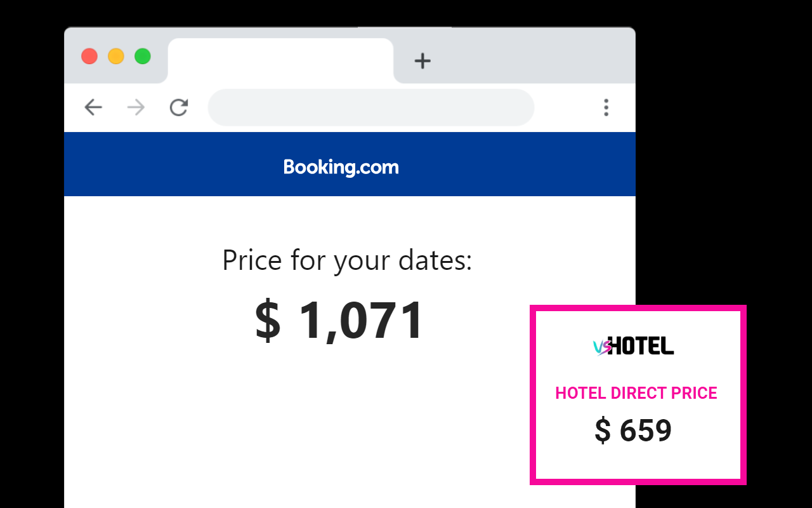
Task: Open a new tab with plus icon
Action: tap(422, 61)
